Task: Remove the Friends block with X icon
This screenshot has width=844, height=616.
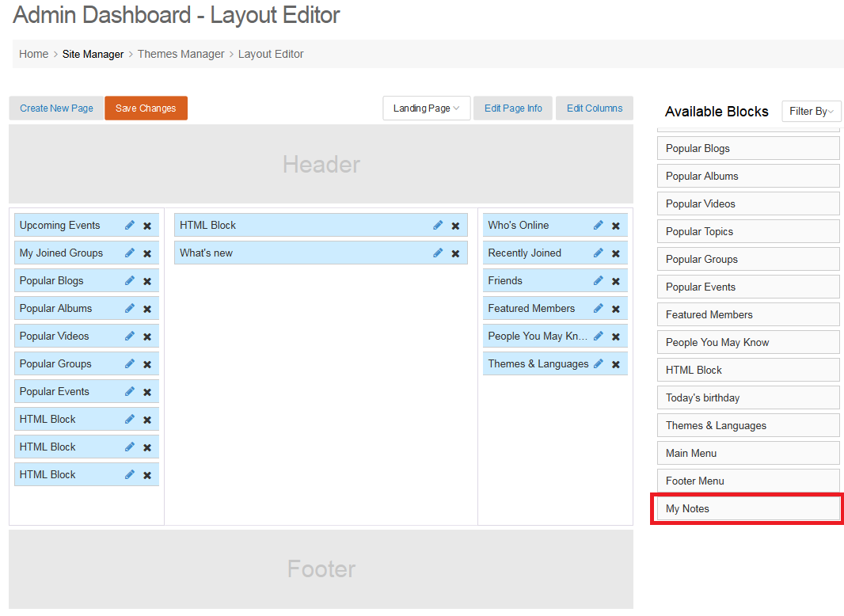Action: point(616,281)
